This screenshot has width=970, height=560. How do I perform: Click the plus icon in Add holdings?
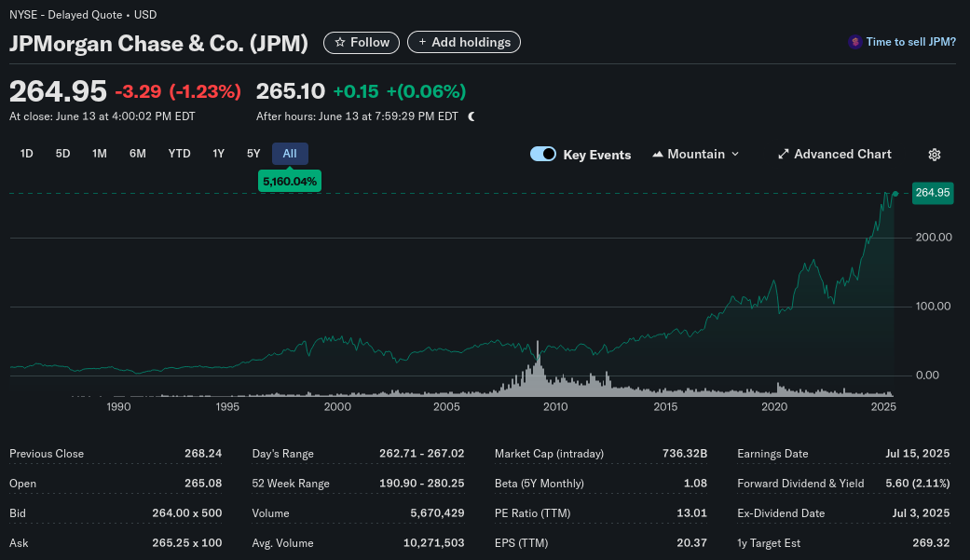[422, 42]
